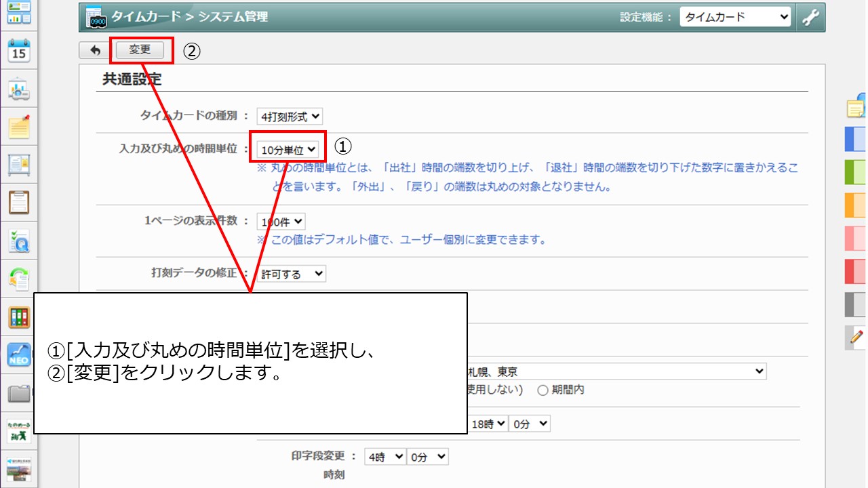Image resolution: width=868 pixels, height=488 pixels.
Task: Open the 打刻データの修正 dropdown
Action: point(292,274)
